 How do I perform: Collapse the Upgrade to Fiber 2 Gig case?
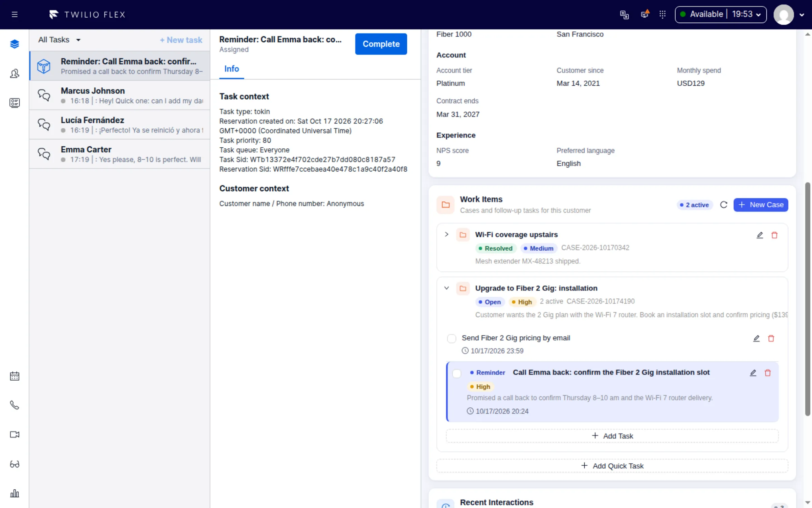pos(447,288)
